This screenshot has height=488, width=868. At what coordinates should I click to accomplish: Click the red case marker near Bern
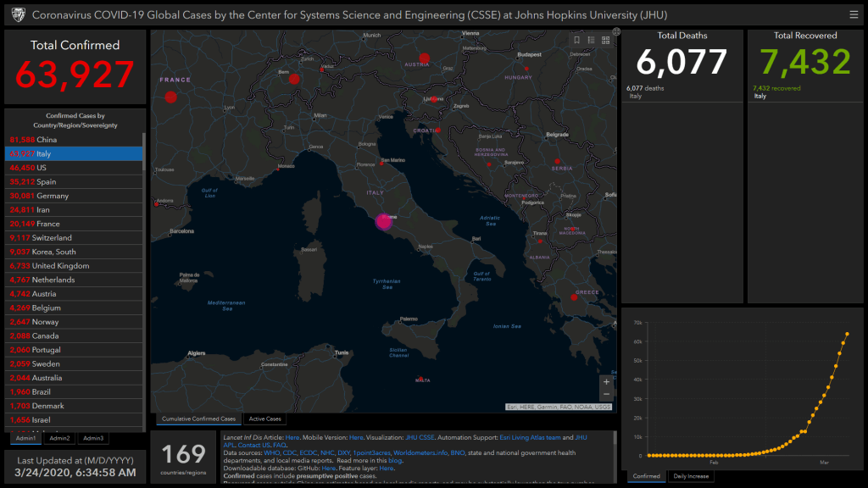(x=294, y=79)
